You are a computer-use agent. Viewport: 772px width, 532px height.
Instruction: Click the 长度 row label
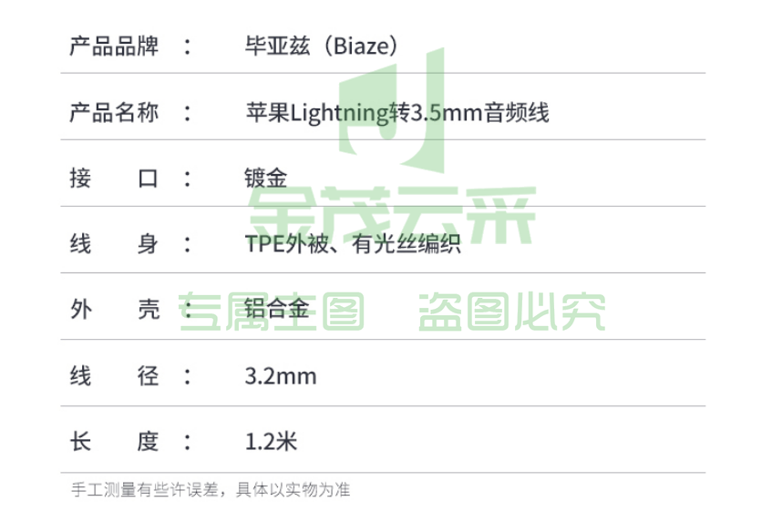pyautogui.click(x=114, y=442)
